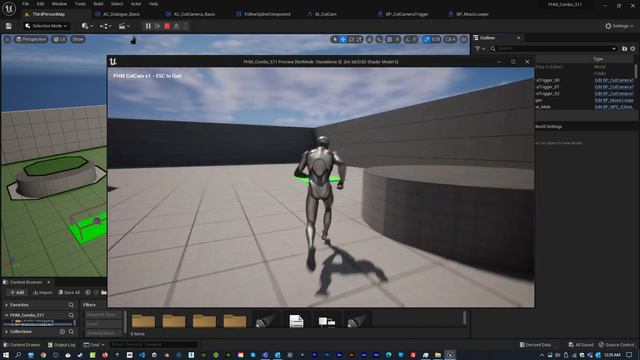Image resolution: width=640 pixels, height=360 pixels.
Task: Open the viewport Show menu
Action: pos(78,39)
